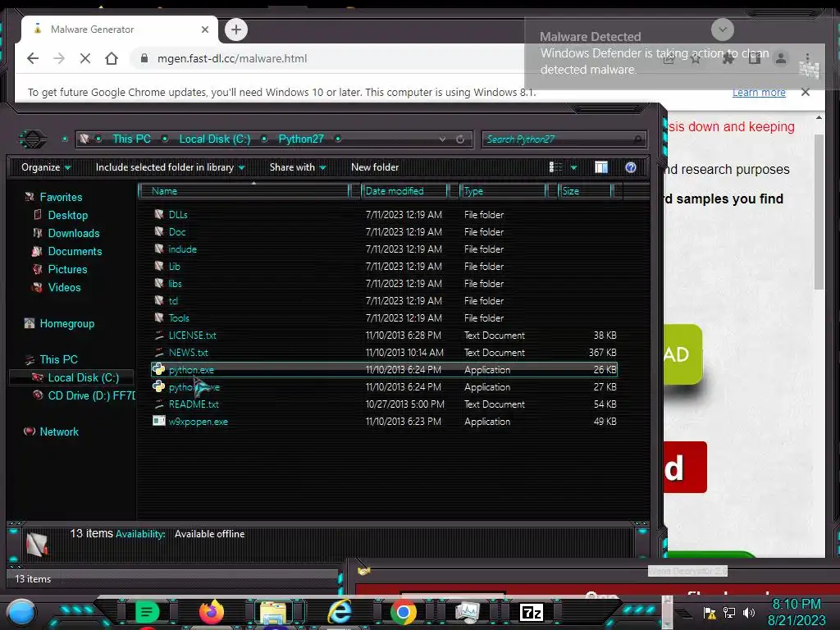Sort by Type column
Viewport: 840px width, 630px height.
[x=503, y=190]
